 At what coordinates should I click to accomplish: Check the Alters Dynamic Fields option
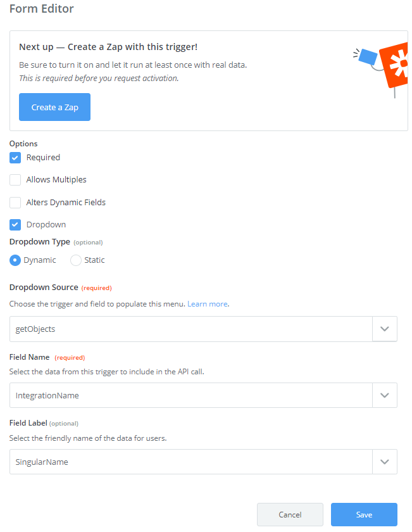[15, 203]
